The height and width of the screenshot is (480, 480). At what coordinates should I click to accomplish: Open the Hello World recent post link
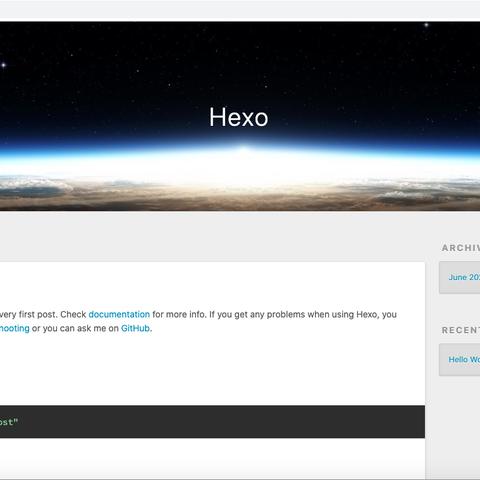point(464,360)
